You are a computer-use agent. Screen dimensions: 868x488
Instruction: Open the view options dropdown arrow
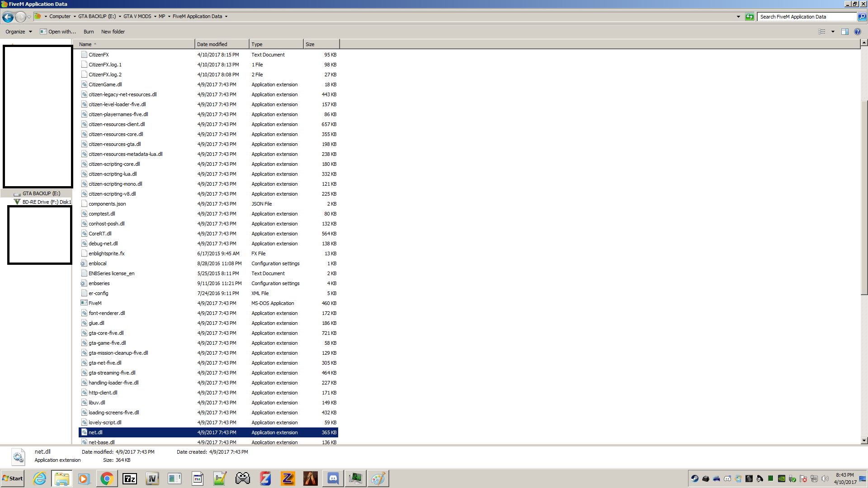coord(833,32)
